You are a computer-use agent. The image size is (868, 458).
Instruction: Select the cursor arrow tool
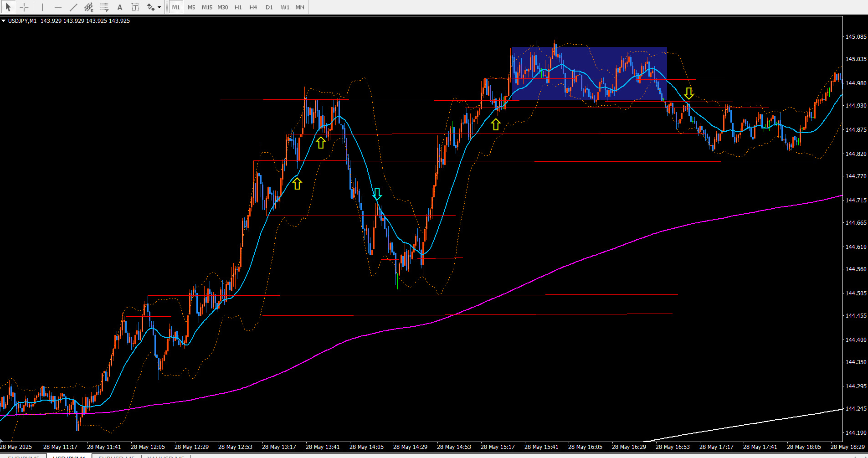pyautogui.click(x=8, y=7)
